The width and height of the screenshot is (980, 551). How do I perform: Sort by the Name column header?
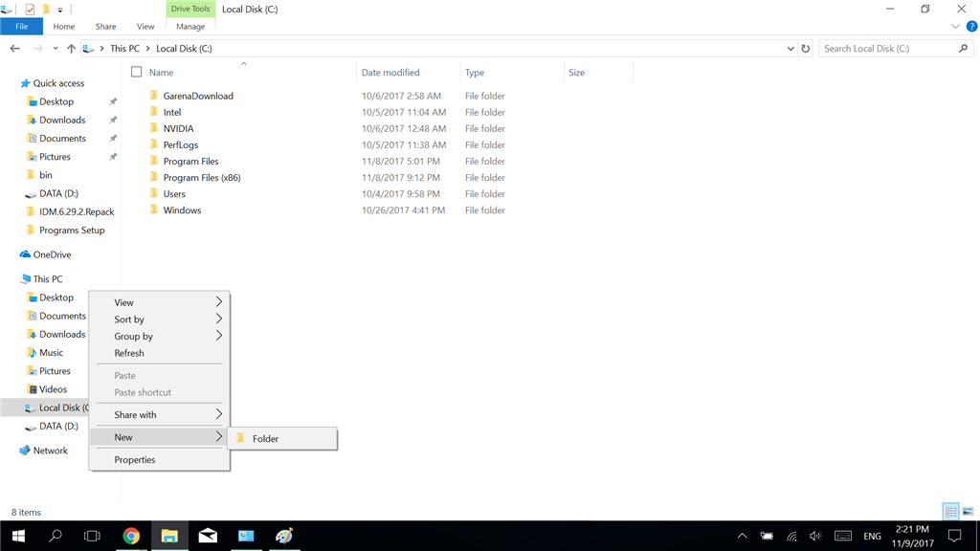[161, 73]
